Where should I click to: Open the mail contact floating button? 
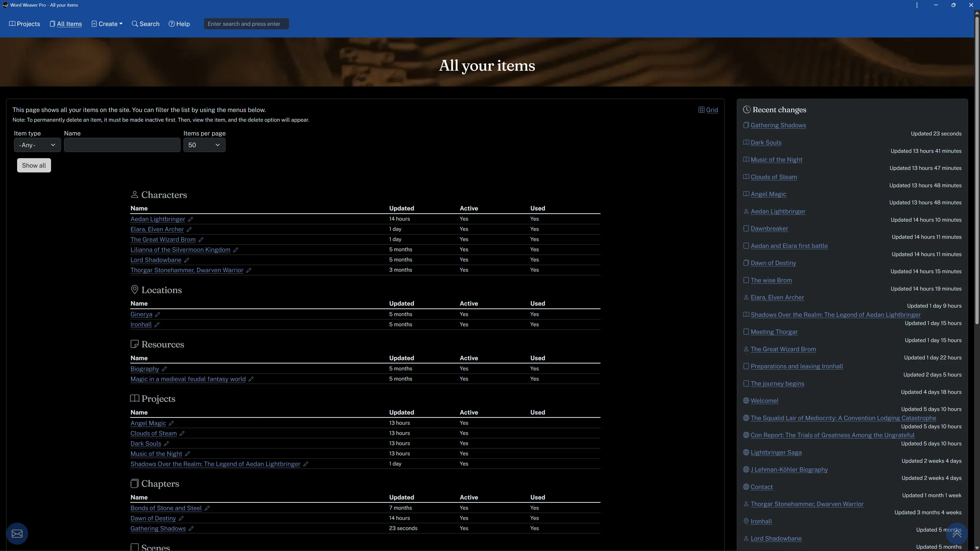click(x=17, y=533)
